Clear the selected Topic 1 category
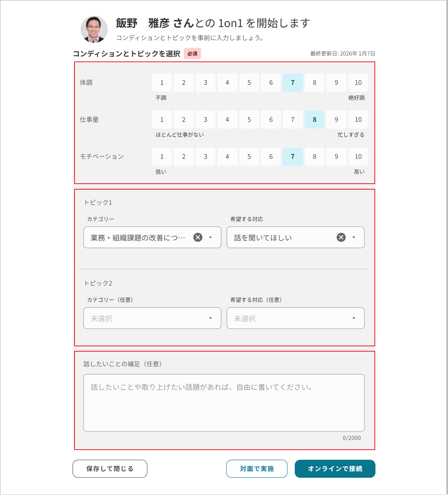The width and height of the screenshot is (448, 495). pyautogui.click(x=198, y=238)
